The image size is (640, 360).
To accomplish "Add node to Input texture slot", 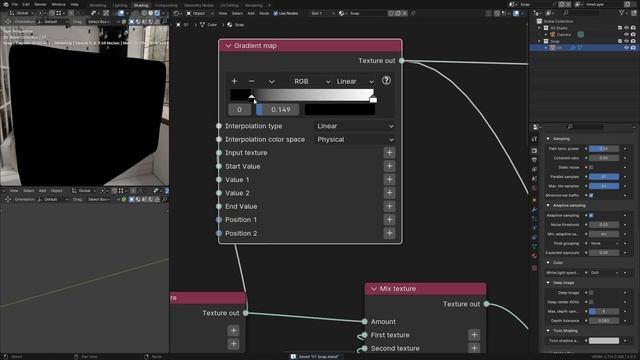I will click(389, 153).
